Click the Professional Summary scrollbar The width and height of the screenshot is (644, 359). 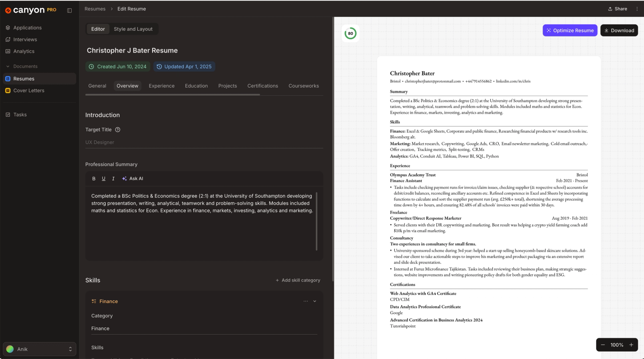[317, 221]
